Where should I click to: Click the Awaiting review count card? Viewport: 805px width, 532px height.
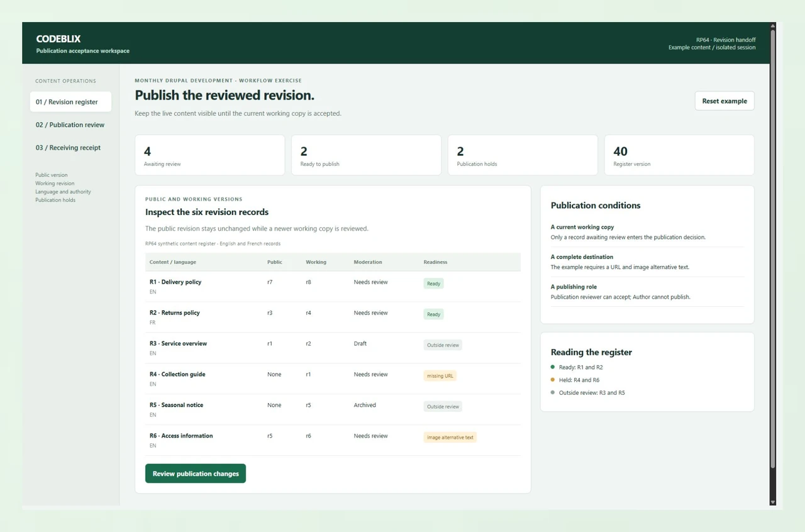click(x=209, y=155)
